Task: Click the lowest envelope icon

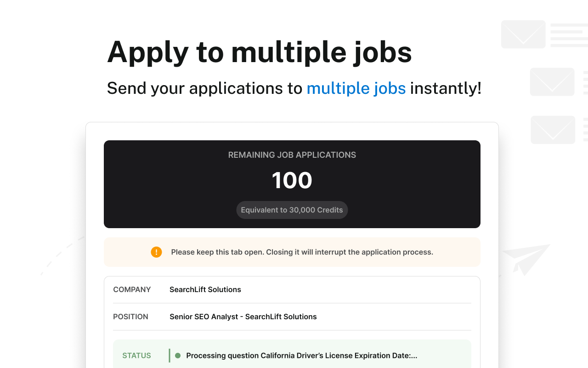Action: tap(553, 130)
